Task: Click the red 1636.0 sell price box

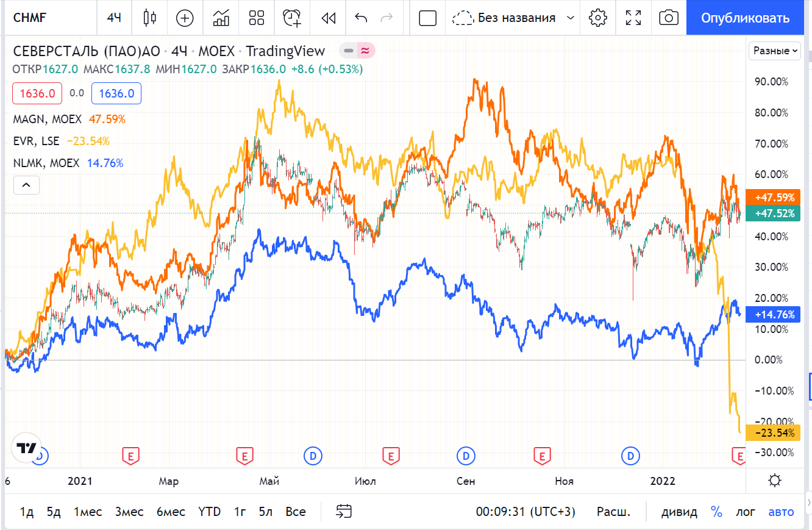Action: (x=37, y=93)
